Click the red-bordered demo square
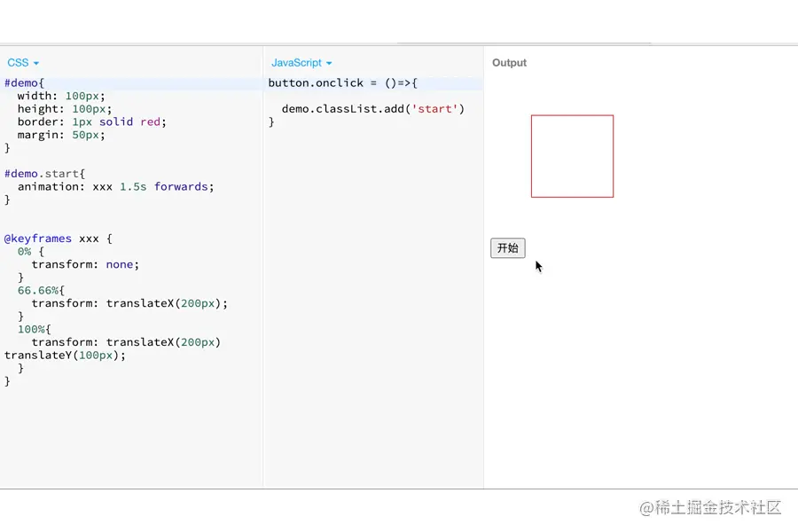This screenshot has width=798, height=532. tap(572, 156)
